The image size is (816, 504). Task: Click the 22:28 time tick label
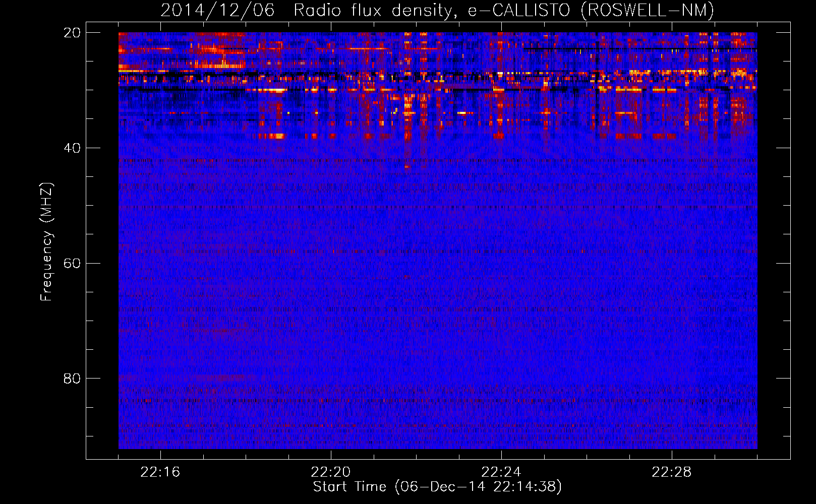tap(672, 472)
